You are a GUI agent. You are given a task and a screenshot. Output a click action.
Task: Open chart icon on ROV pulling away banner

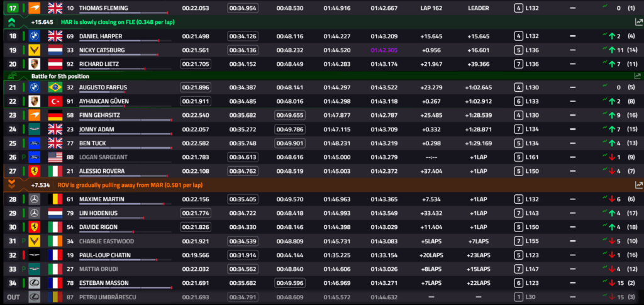pos(638,185)
